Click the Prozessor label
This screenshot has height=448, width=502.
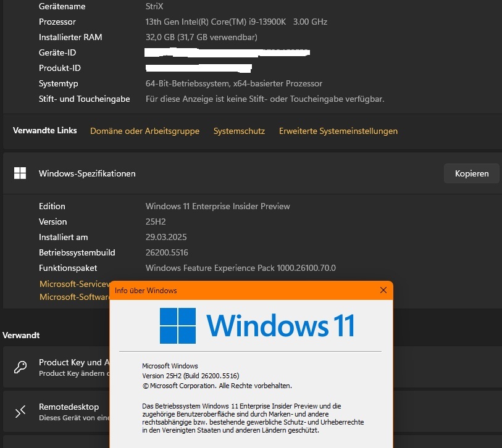(x=57, y=22)
